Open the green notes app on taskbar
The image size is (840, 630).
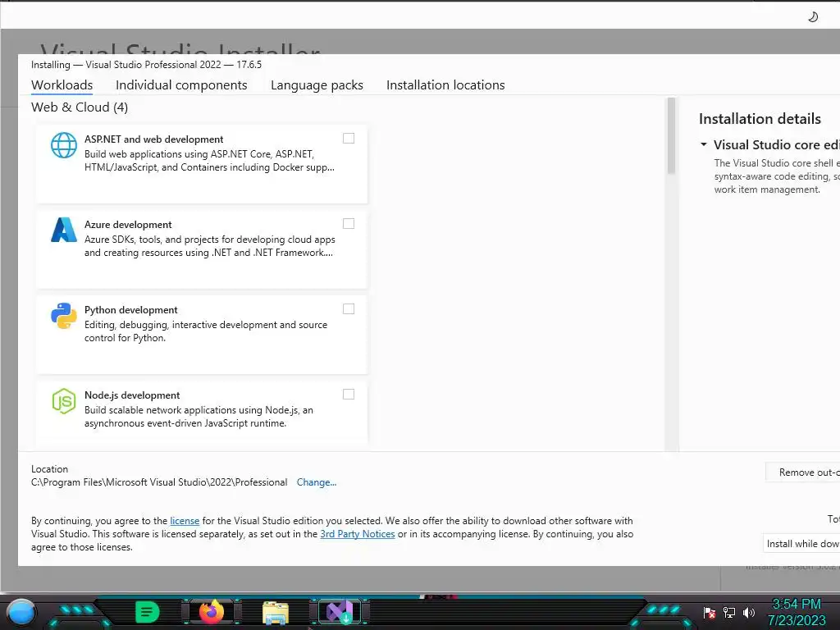point(147,612)
